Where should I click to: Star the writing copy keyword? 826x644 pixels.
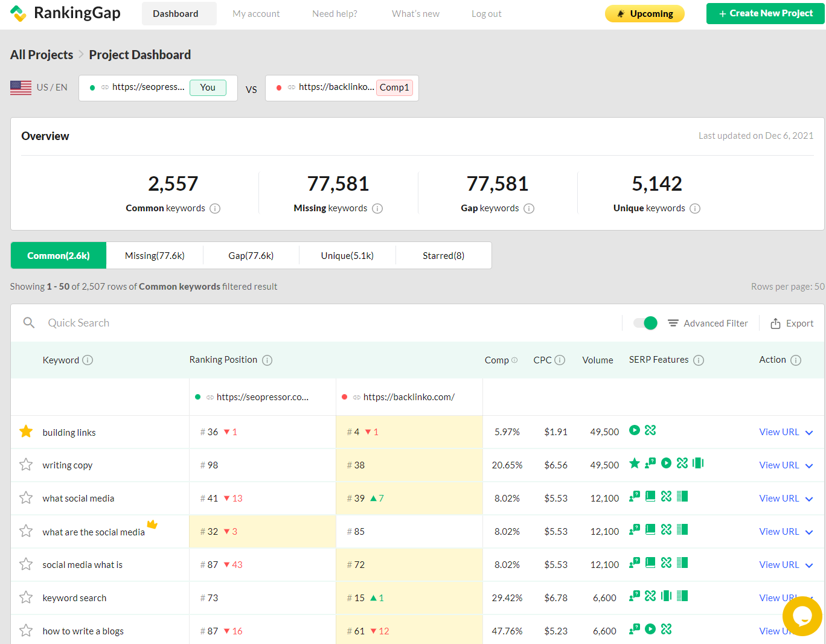point(26,465)
